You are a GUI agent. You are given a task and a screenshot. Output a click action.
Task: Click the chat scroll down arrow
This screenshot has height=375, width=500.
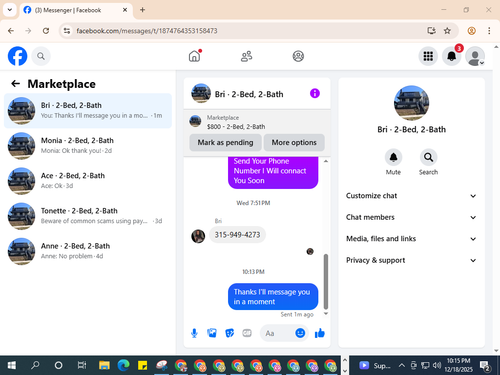click(x=326, y=313)
